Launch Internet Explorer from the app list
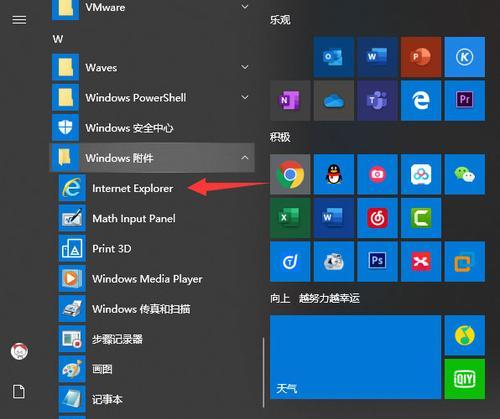The image size is (500, 419). click(152, 188)
